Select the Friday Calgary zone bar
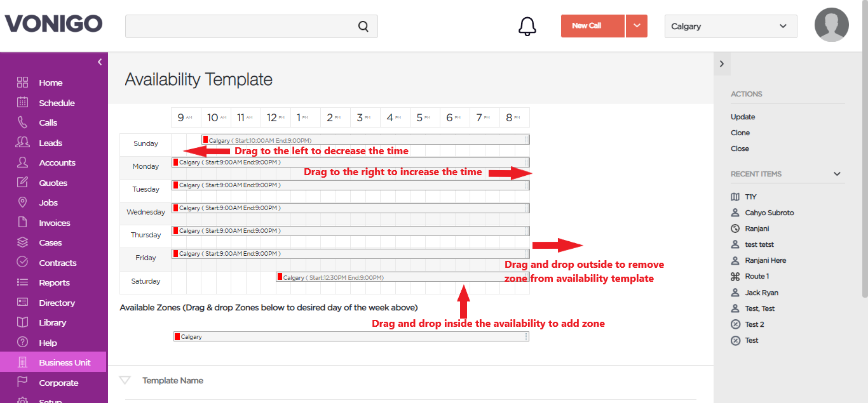 click(350, 254)
